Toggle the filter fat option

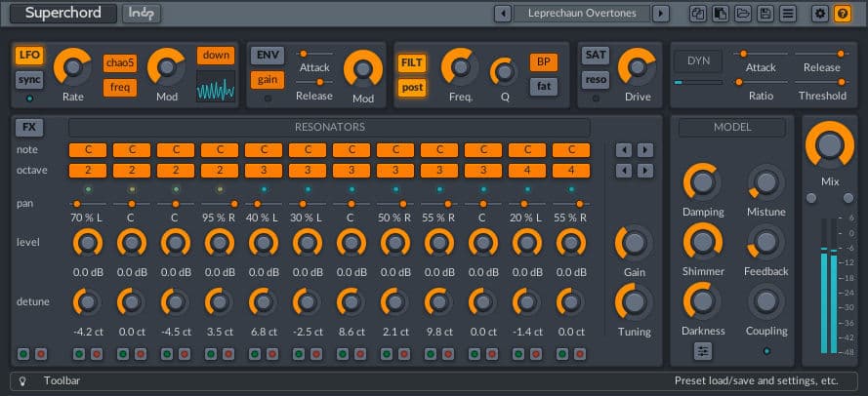[544, 87]
